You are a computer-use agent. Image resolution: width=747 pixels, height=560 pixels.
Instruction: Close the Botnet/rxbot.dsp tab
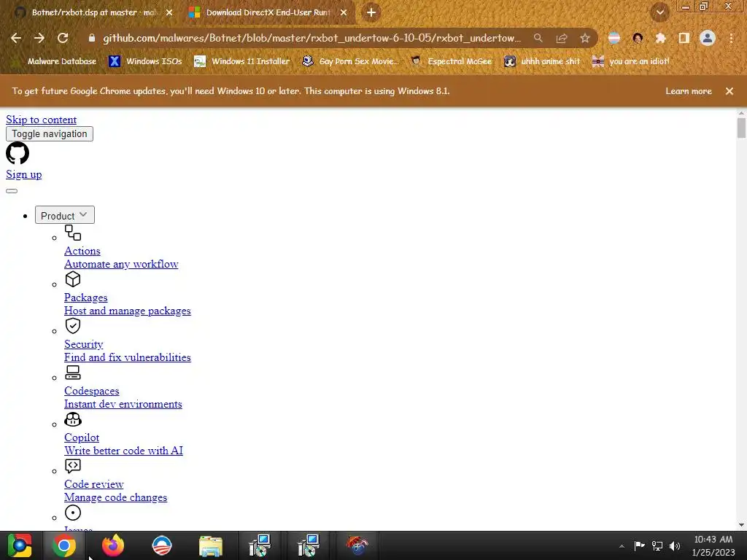169,12
